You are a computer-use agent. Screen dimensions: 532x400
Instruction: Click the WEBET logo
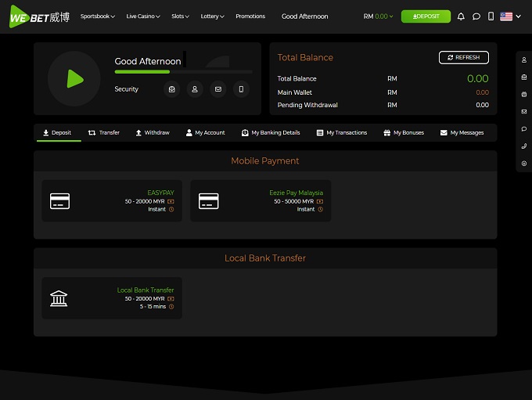tap(39, 16)
